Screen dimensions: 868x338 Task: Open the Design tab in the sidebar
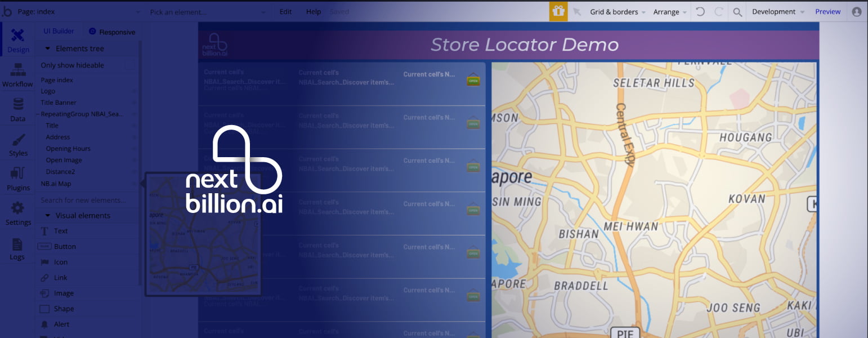[x=18, y=40]
